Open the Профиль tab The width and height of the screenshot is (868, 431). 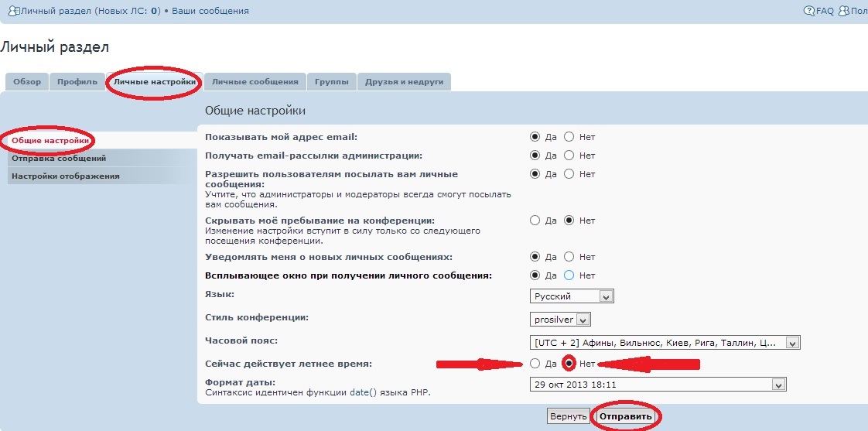point(77,82)
